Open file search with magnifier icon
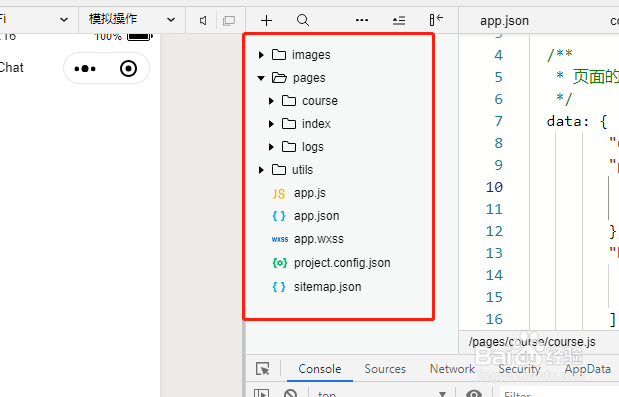619x397 pixels. (303, 20)
